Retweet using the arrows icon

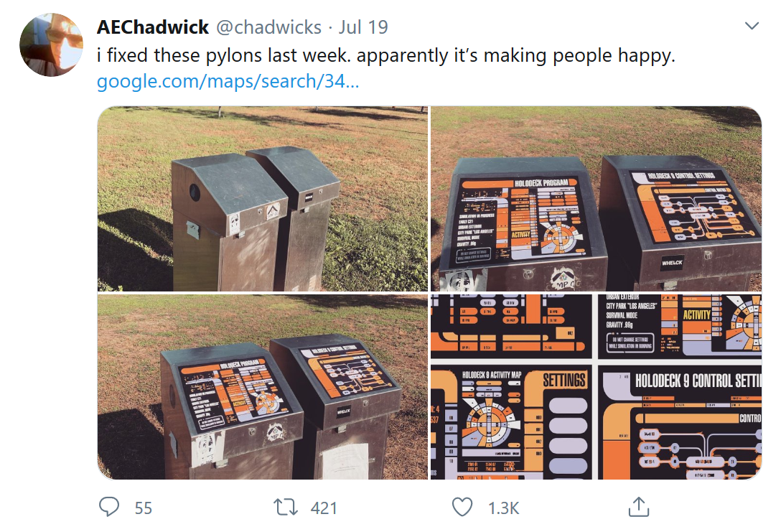[286, 507]
